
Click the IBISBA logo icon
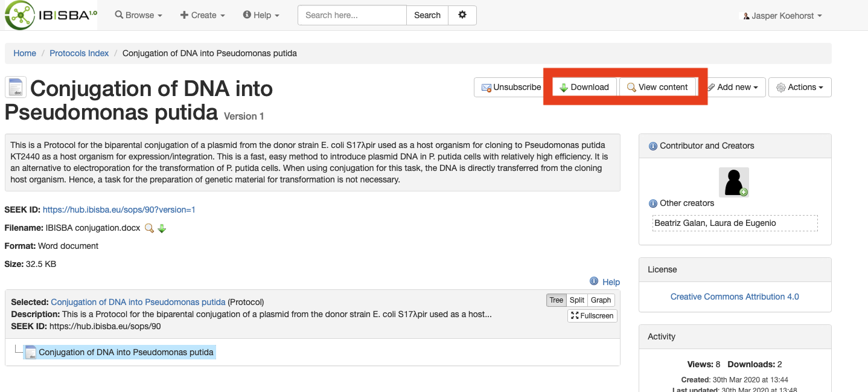pos(19,15)
